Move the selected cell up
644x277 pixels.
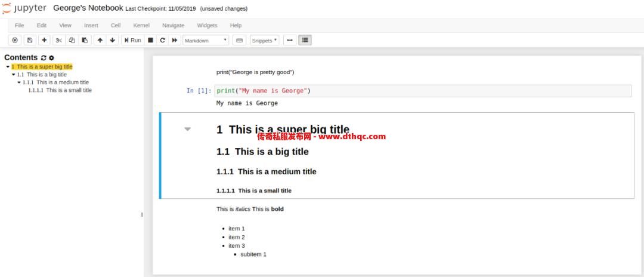click(100, 40)
